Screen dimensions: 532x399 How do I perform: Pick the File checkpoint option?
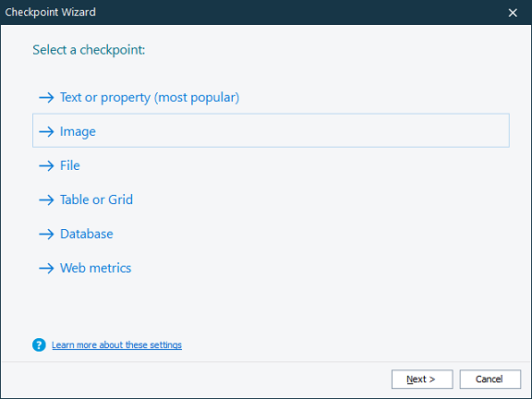(70, 165)
